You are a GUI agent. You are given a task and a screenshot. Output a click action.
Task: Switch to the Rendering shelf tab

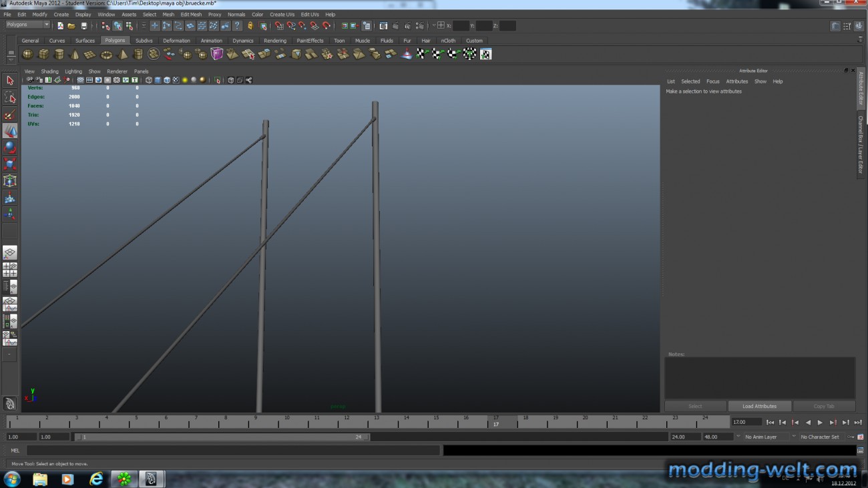click(275, 41)
